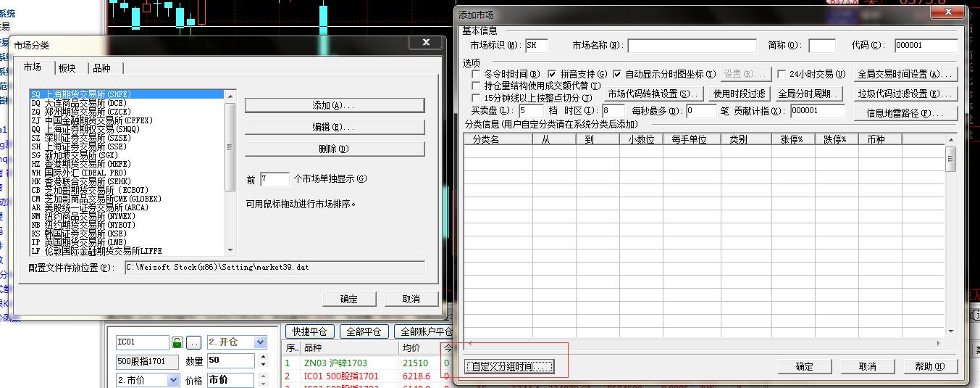Viewport: 980px width, 388px height.
Task: Decrease 数量 with the spinner down arrow
Action: coord(261,363)
